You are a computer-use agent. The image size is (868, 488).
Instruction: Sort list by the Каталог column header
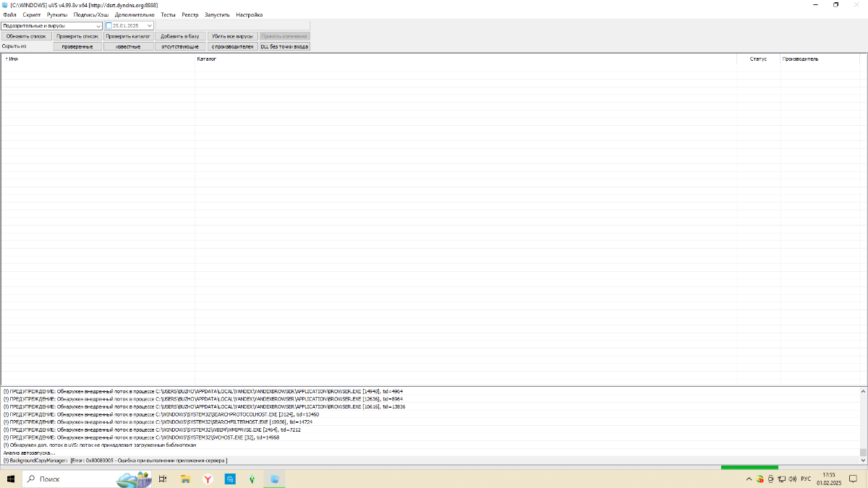[466, 59]
